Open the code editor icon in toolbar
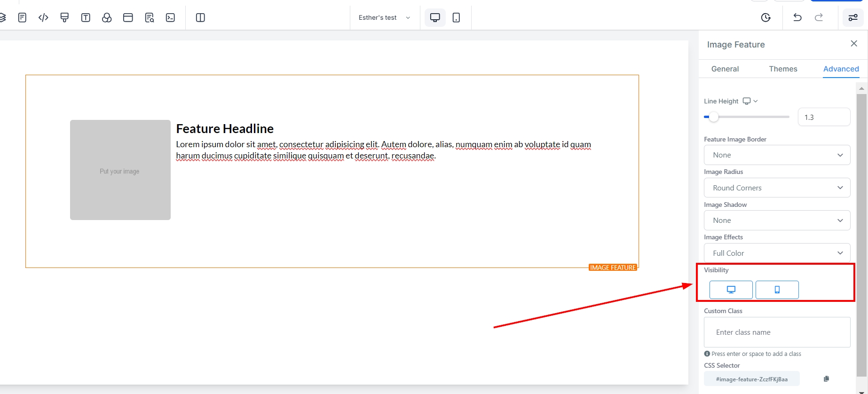The height and width of the screenshot is (394, 868). [x=43, y=18]
